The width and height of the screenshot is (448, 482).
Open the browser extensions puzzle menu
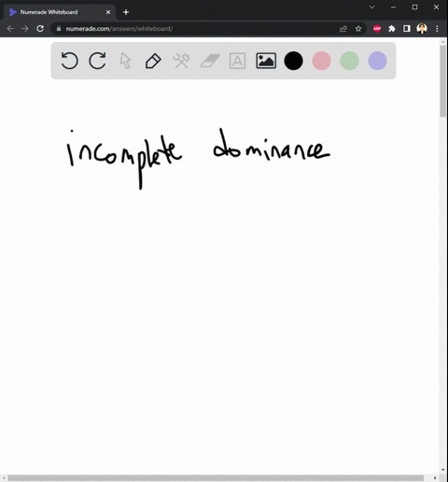[392, 29]
